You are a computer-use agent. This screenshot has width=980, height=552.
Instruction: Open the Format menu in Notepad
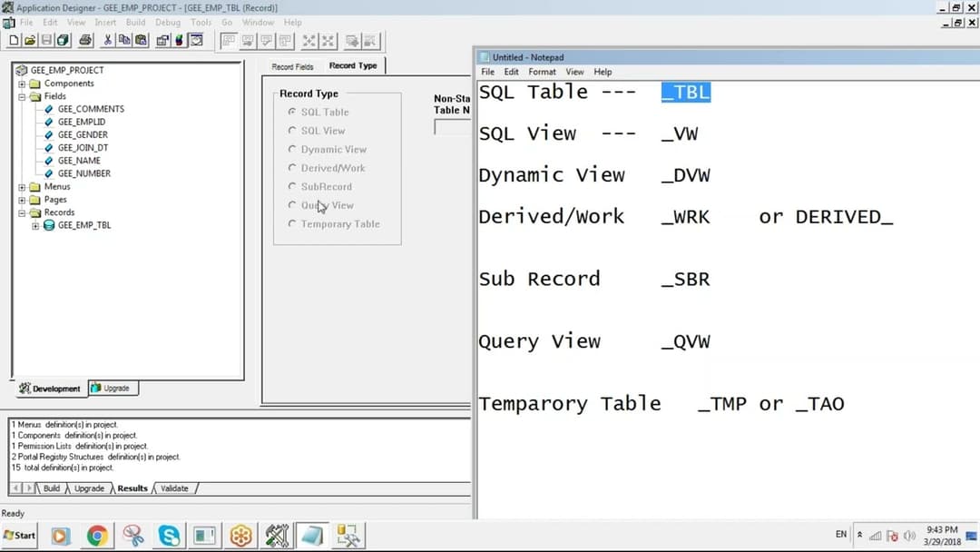pyautogui.click(x=542, y=72)
